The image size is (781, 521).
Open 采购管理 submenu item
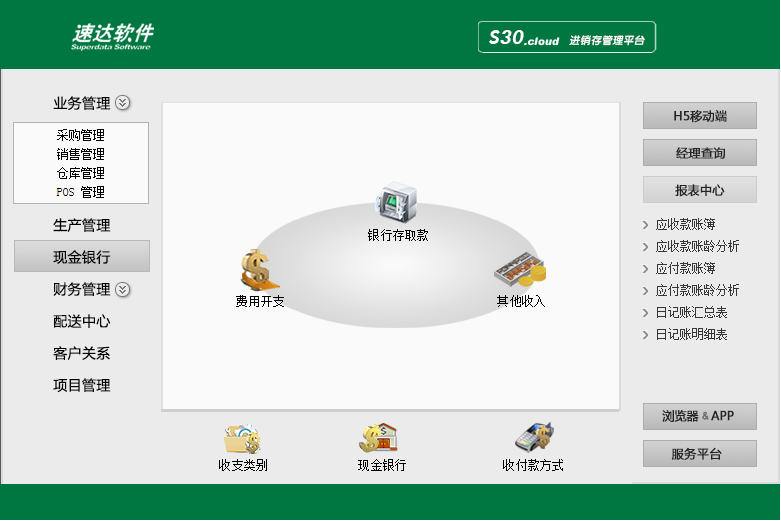pos(81,135)
